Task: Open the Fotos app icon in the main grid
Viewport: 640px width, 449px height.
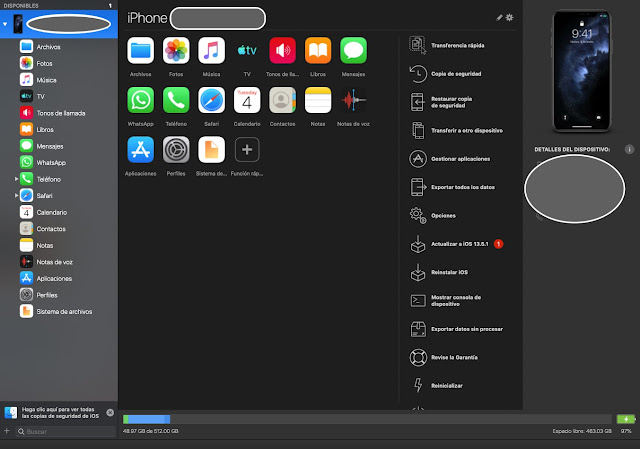Action: coord(176,51)
